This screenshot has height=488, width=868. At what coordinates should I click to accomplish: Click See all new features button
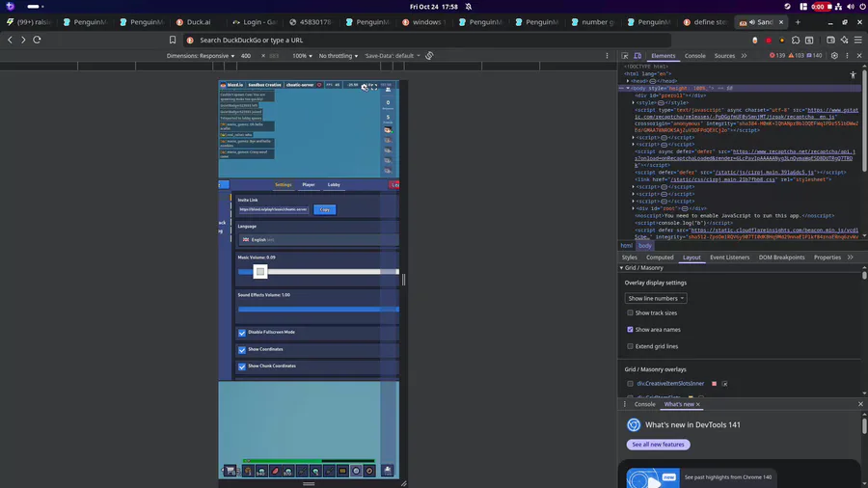658,445
